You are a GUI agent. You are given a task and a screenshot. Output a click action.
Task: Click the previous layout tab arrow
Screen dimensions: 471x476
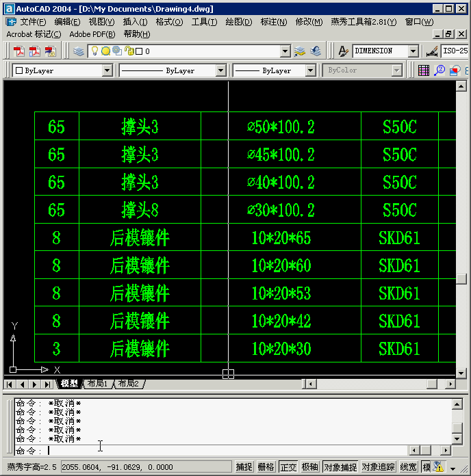[22, 384]
